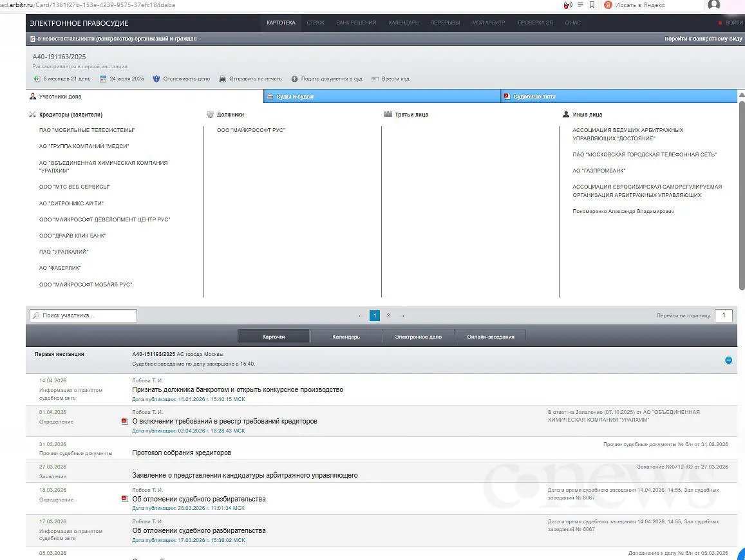
Task: Click the Перейти на страницу number field
Action: [x=724, y=315]
